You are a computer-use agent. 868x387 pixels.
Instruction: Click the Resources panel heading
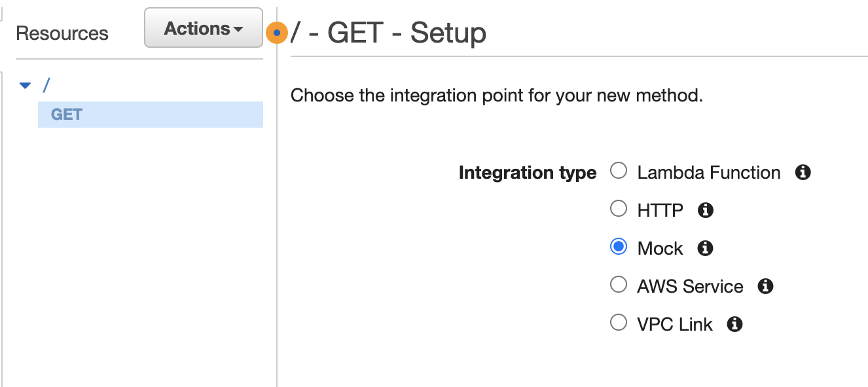(x=62, y=33)
